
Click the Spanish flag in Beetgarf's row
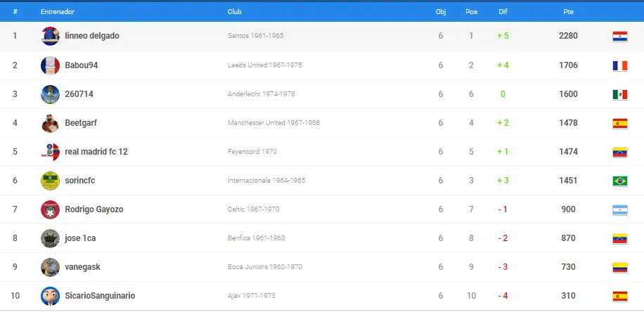coord(620,123)
